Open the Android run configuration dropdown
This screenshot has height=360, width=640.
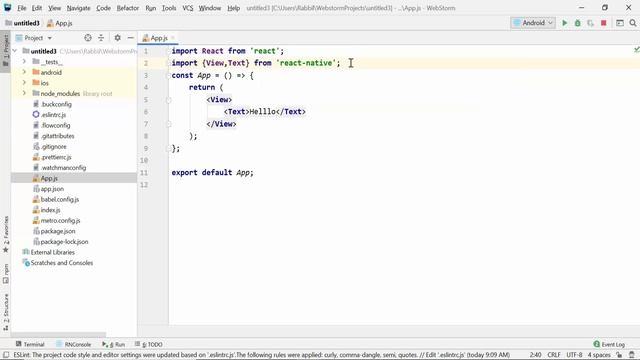click(x=533, y=23)
